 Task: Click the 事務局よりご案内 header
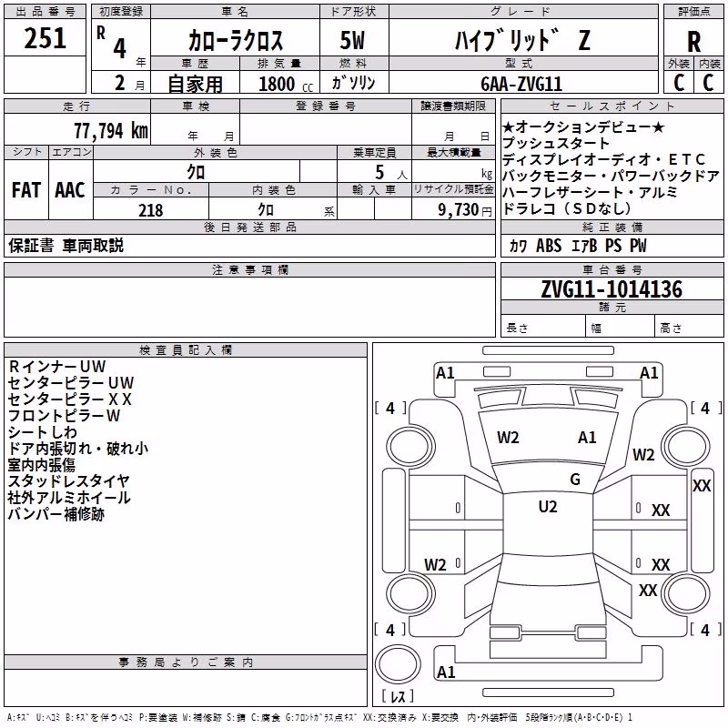[x=186, y=662]
